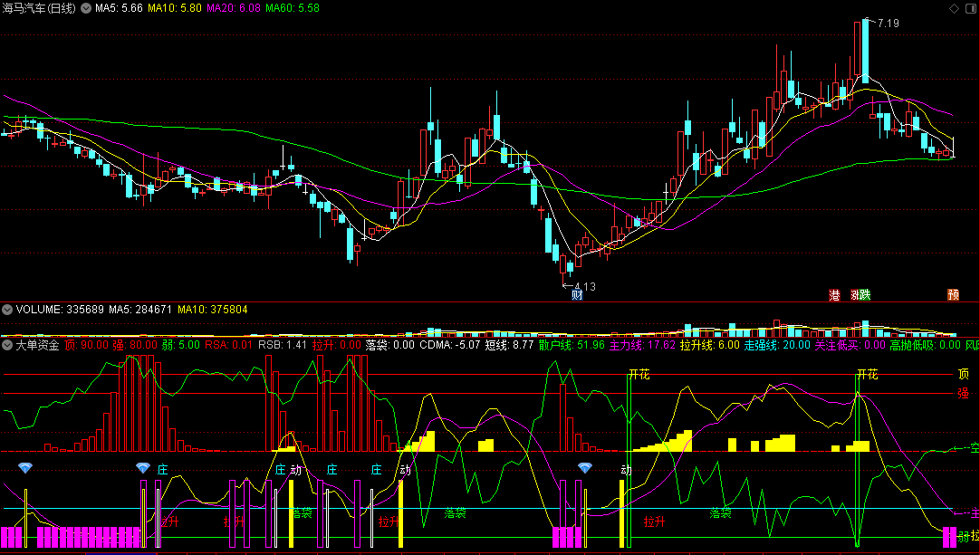Viewport: 980px width, 555px height.
Task: Click the 海马汽车(日线) chart title
Action: (39, 8)
